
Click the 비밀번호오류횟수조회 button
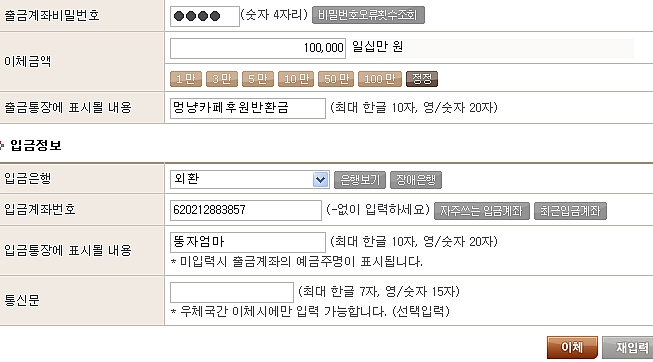[368, 15]
